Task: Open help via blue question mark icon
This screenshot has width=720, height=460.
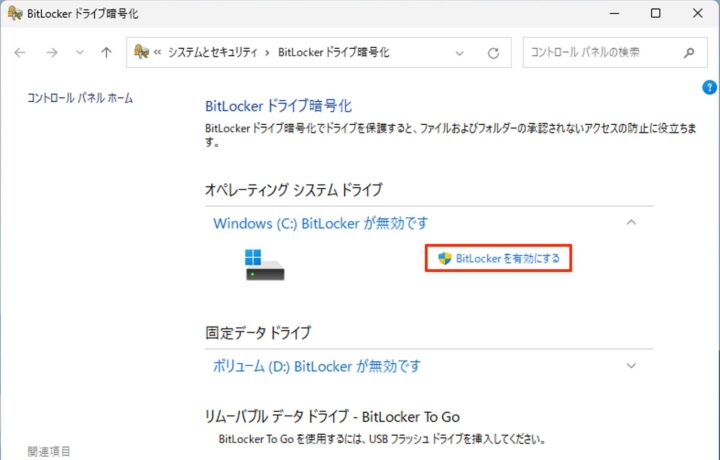Action: pyautogui.click(x=709, y=87)
